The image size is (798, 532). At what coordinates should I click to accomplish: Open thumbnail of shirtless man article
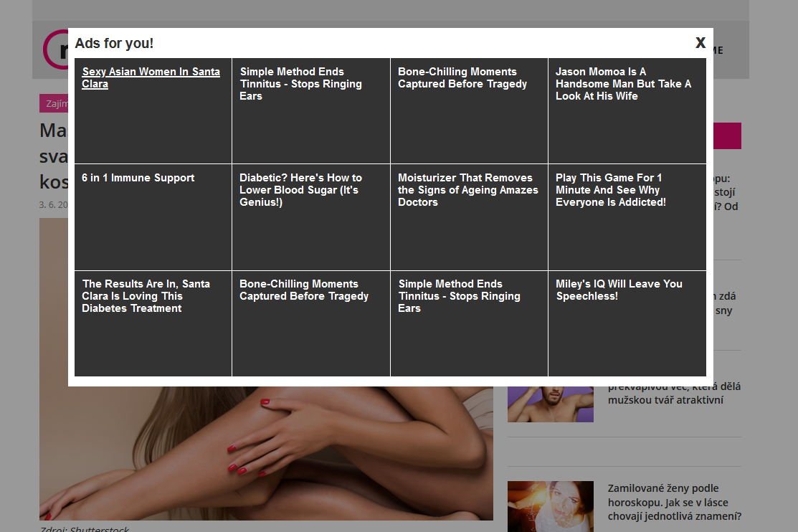pos(550,404)
